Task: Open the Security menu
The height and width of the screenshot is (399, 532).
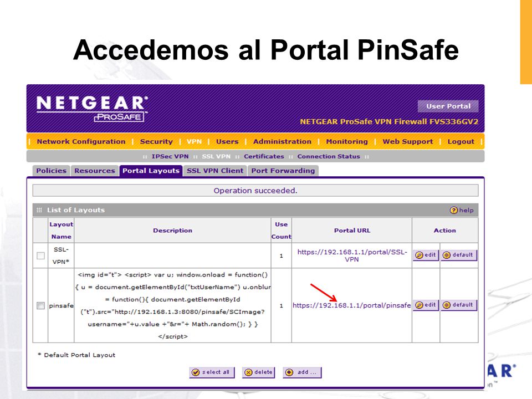Action: coord(156,141)
